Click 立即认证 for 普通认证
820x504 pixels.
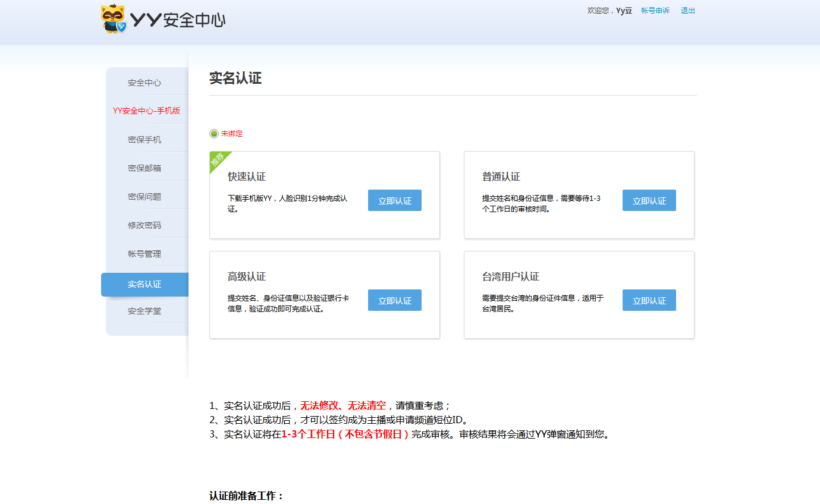point(649,200)
